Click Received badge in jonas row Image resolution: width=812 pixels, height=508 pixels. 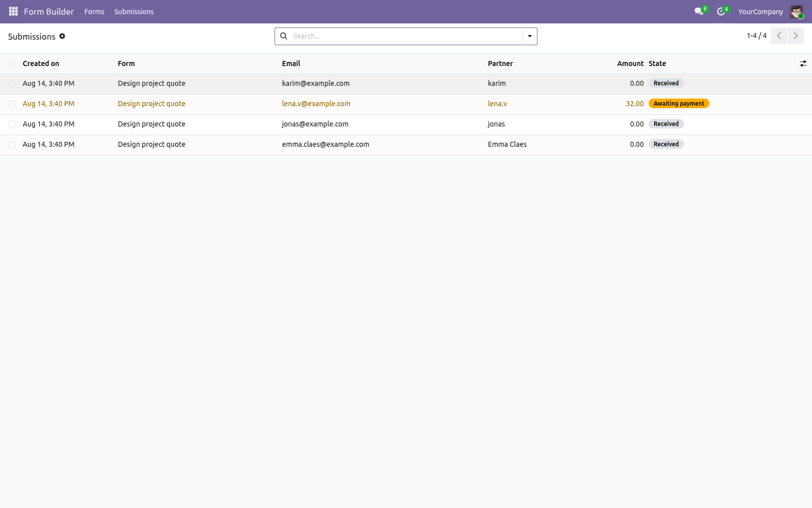(x=666, y=124)
